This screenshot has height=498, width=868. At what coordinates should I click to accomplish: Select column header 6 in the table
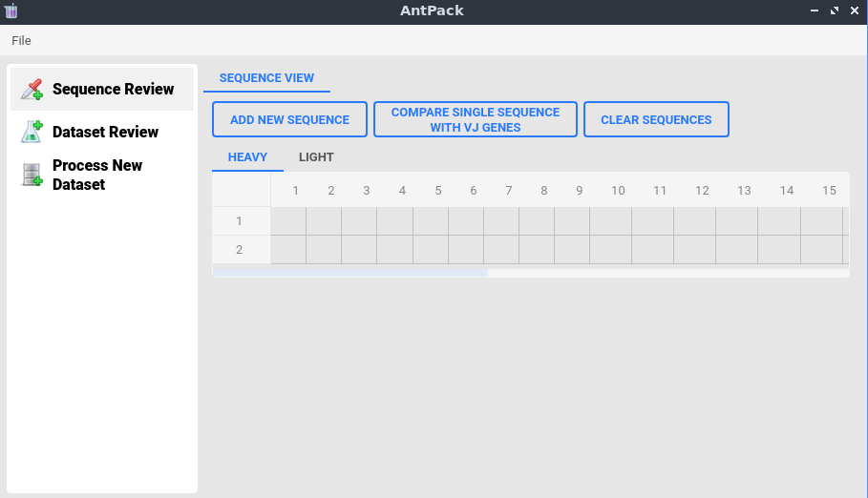coord(466,191)
